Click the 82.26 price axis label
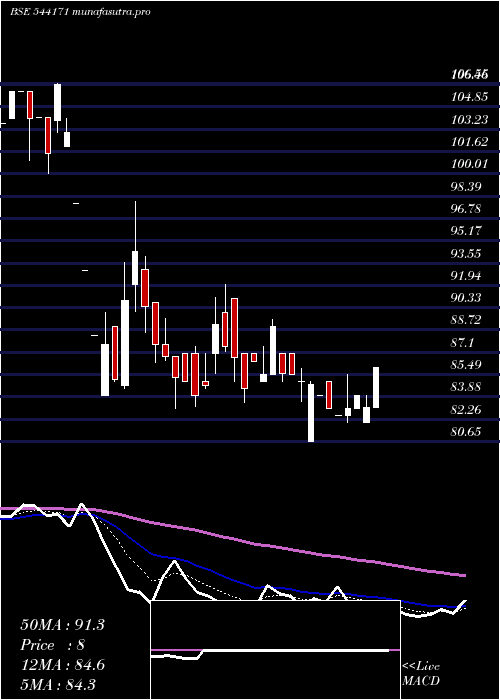500x700 pixels. click(467, 409)
